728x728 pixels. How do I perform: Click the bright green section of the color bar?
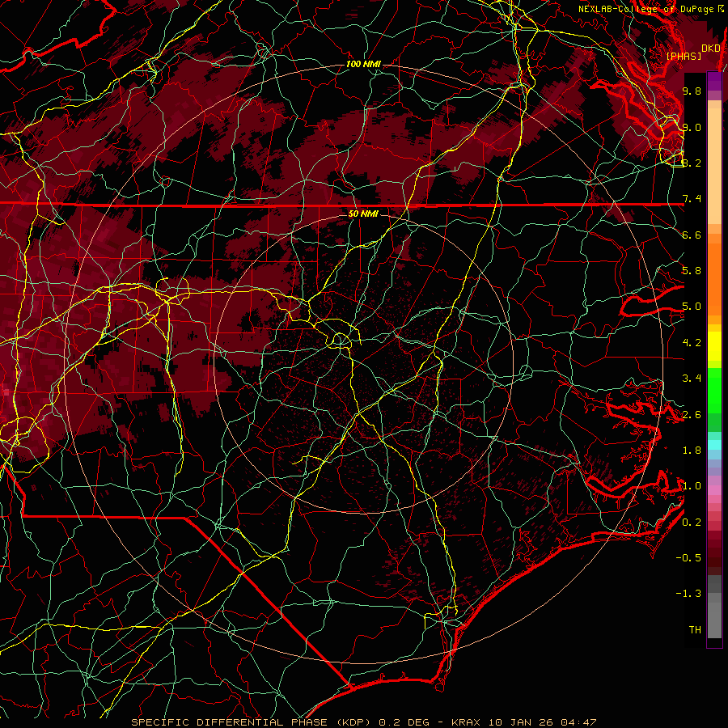pyautogui.click(x=714, y=390)
